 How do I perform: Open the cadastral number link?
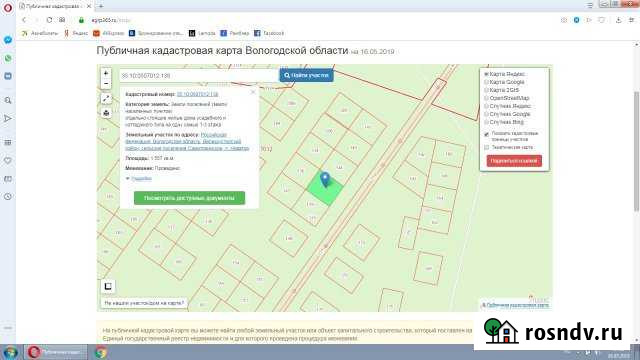tap(198, 94)
